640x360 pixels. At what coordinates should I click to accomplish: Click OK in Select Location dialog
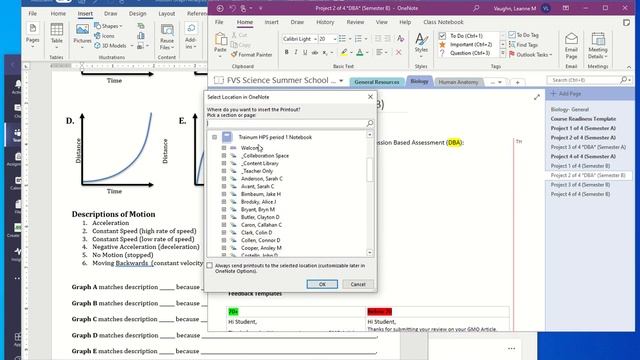point(322,284)
